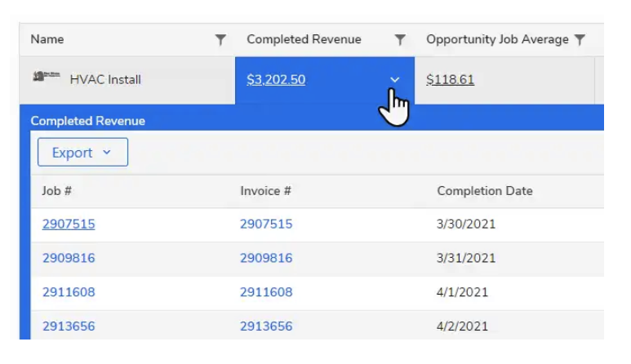Open invoice 2911608
Image resolution: width=631 pixels, height=364 pixels.
(266, 292)
